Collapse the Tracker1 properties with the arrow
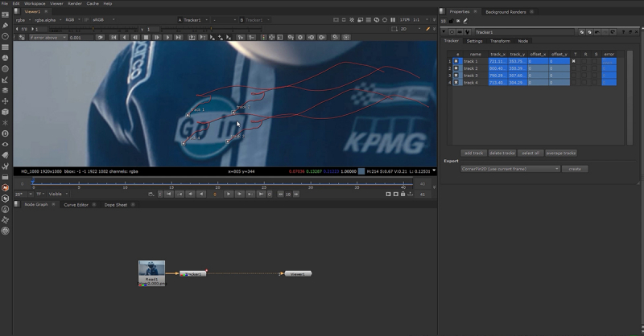Viewport: 644px width, 336px height. (445, 32)
